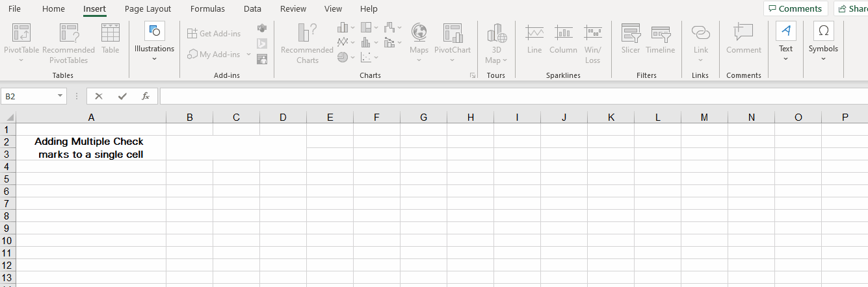Insert a Table from the Tables group
Image resolution: width=868 pixels, height=287 pixels.
click(111, 39)
